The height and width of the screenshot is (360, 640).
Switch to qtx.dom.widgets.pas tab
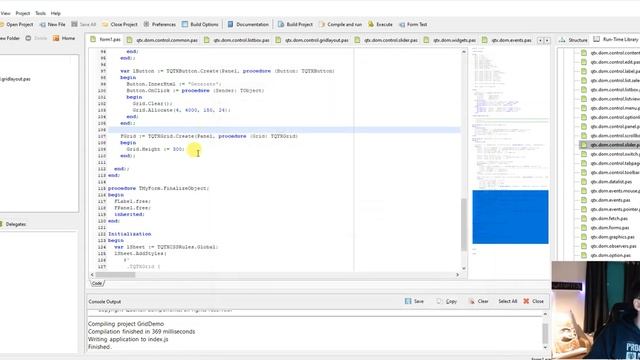(x=450, y=40)
